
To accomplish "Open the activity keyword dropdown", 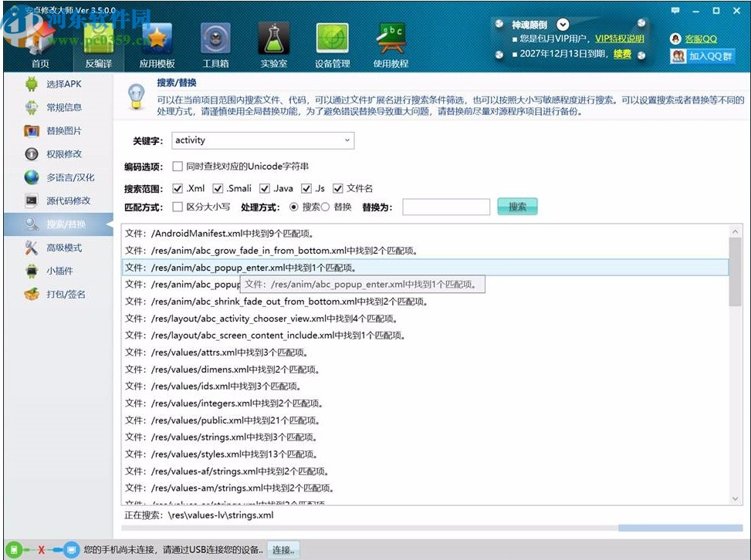I will click(347, 140).
